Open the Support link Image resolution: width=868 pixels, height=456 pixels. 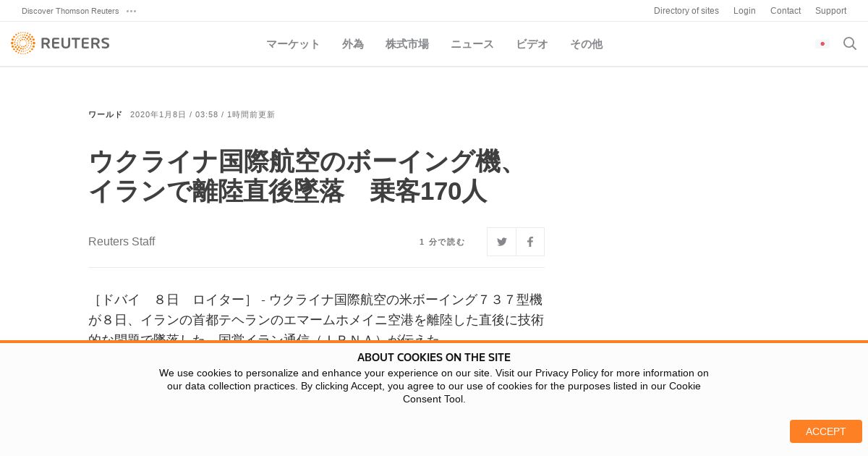coord(830,11)
